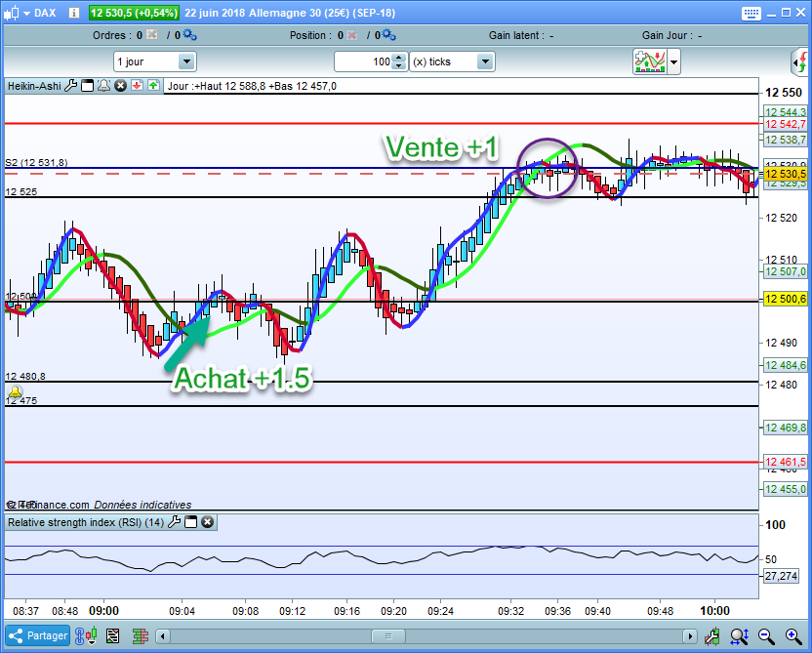The image size is (812, 653).
Task: Click the Partager share button
Action: tap(38, 635)
